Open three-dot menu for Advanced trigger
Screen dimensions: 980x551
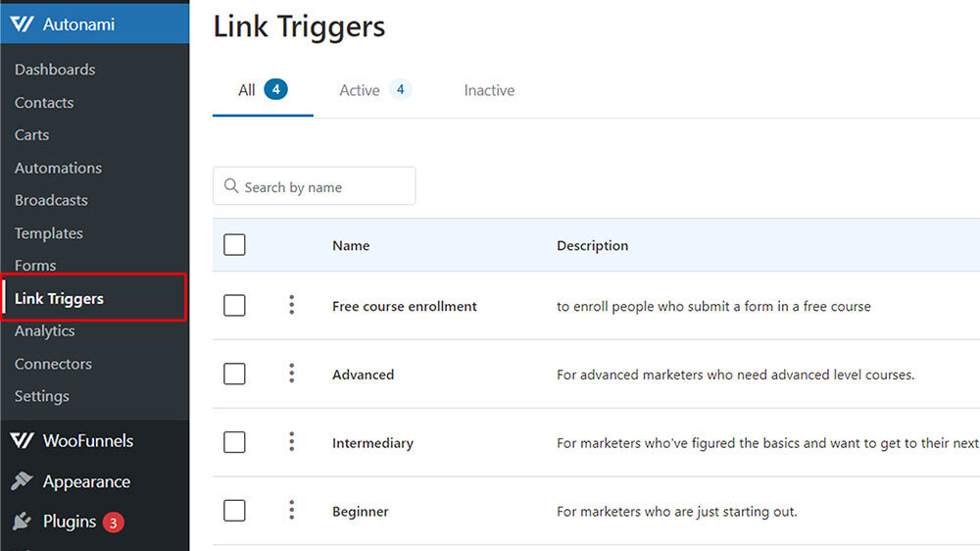click(x=291, y=374)
